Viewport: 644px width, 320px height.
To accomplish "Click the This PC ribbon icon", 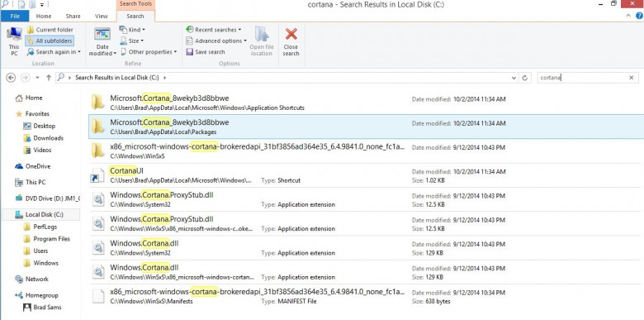I will click(14, 34).
